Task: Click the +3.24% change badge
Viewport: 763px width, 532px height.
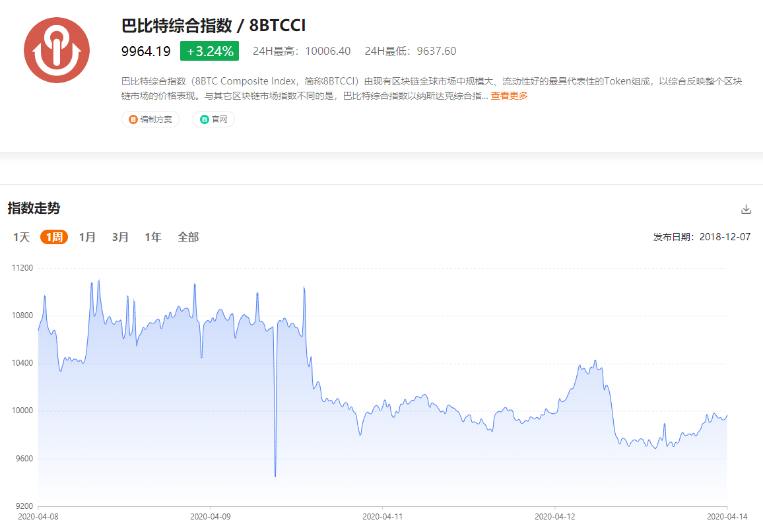Action: click(209, 51)
